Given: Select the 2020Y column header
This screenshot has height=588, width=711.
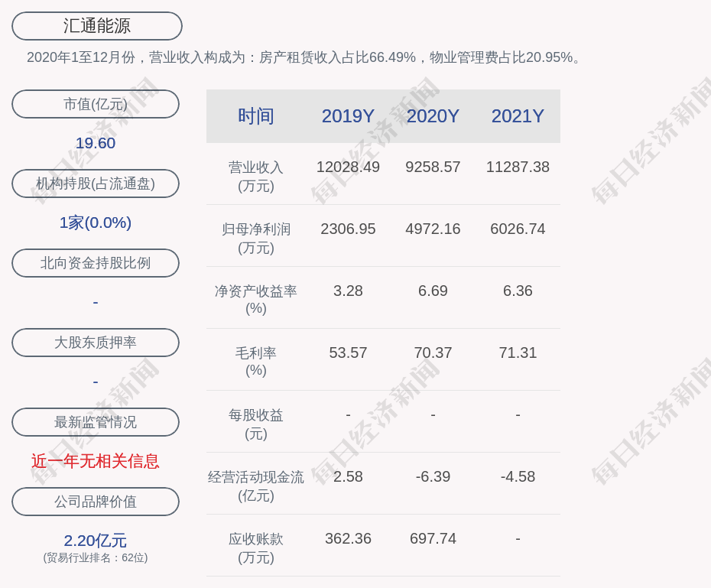Looking at the screenshot, I should coord(433,116).
